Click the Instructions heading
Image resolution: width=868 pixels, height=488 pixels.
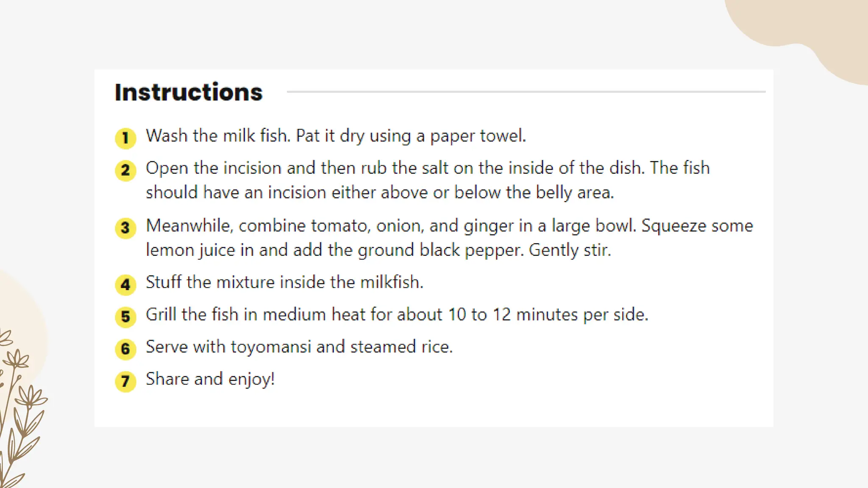click(189, 92)
